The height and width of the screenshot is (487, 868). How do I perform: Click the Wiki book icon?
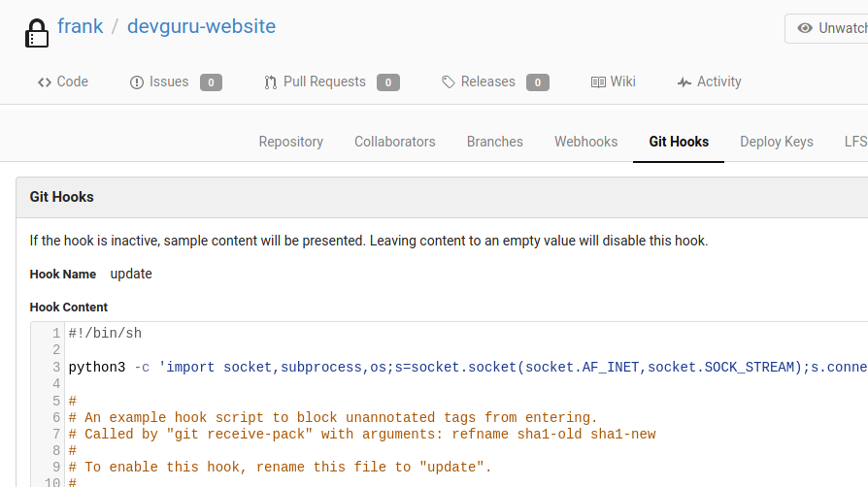tap(598, 82)
